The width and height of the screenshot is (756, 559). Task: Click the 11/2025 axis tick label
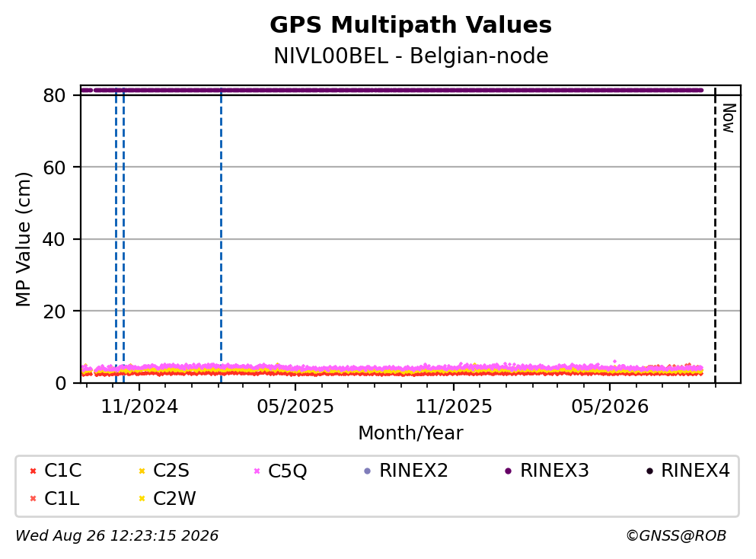pos(454,407)
